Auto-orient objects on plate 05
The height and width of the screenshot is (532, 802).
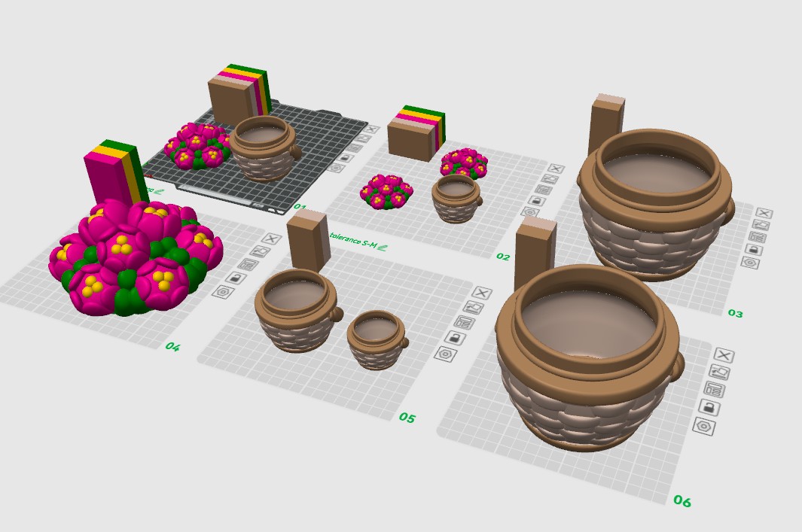(x=473, y=307)
